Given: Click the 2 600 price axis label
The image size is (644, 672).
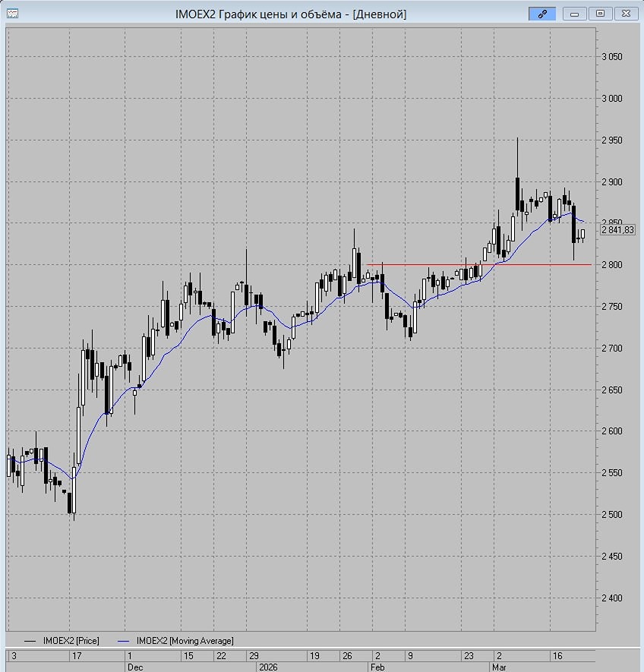Looking at the screenshot, I should click(612, 431).
